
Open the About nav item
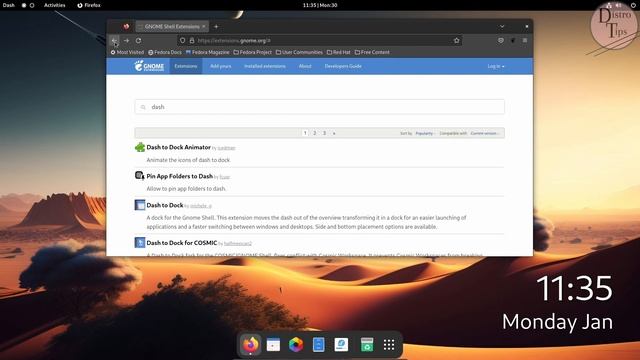(305, 66)
